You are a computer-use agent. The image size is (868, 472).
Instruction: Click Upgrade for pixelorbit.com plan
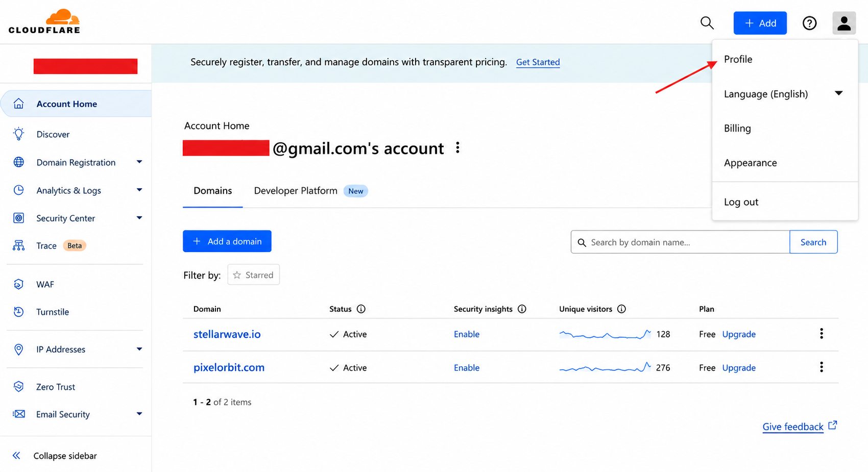coord(739,368)
